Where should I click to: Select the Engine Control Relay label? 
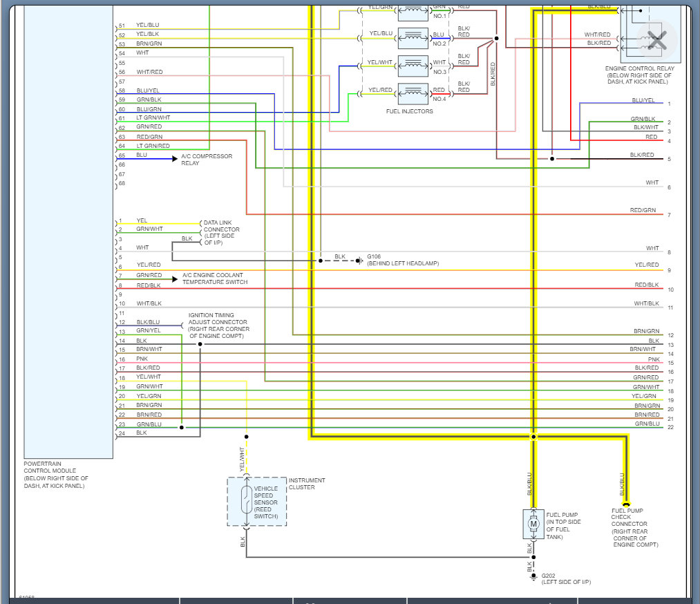639,75
